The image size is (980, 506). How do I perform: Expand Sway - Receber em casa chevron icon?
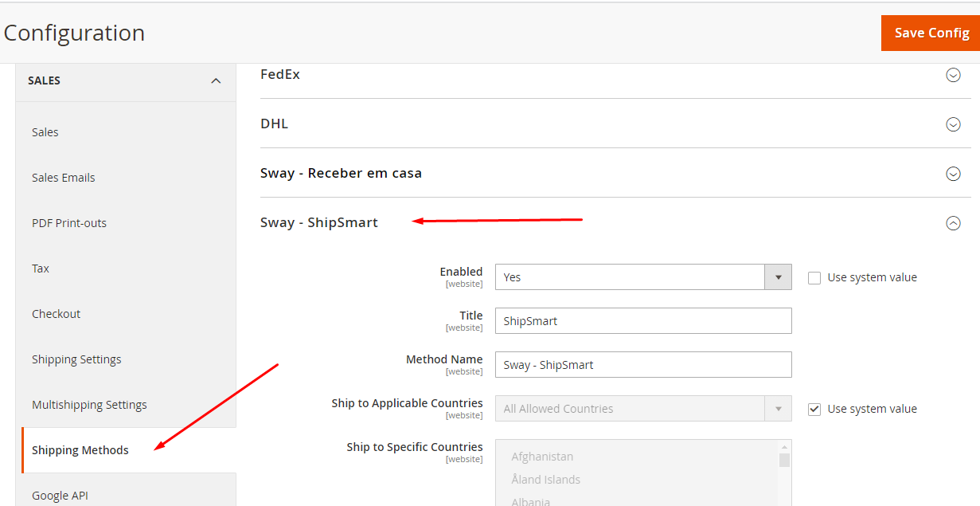click(953, 174)
